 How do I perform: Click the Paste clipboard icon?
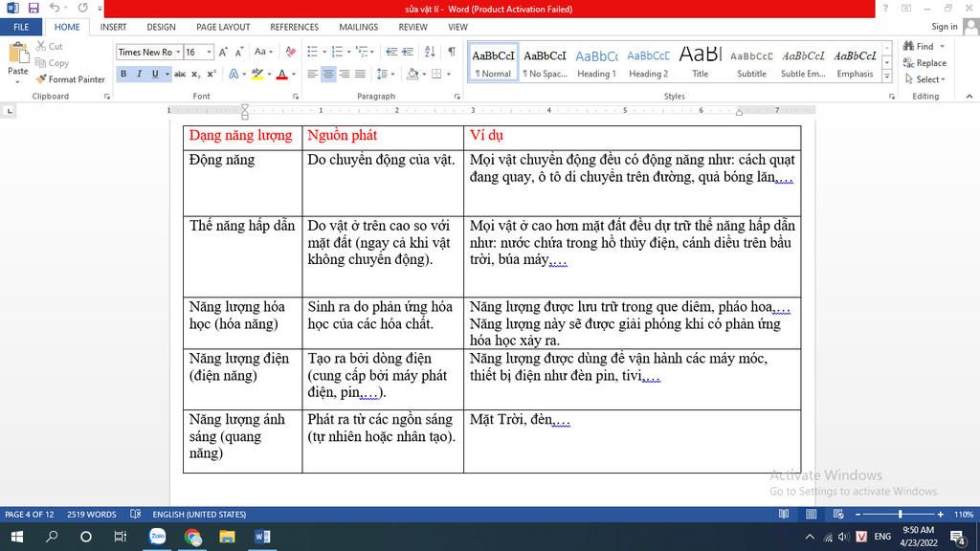(x=17, y=55)
